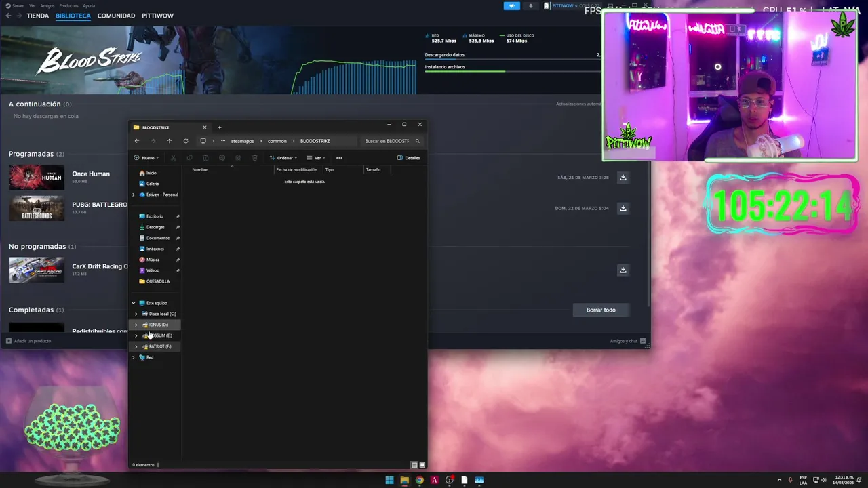Screen dimensions: 868x488
Task: Switch Explorer to large icons view
Action: [422, 465]
